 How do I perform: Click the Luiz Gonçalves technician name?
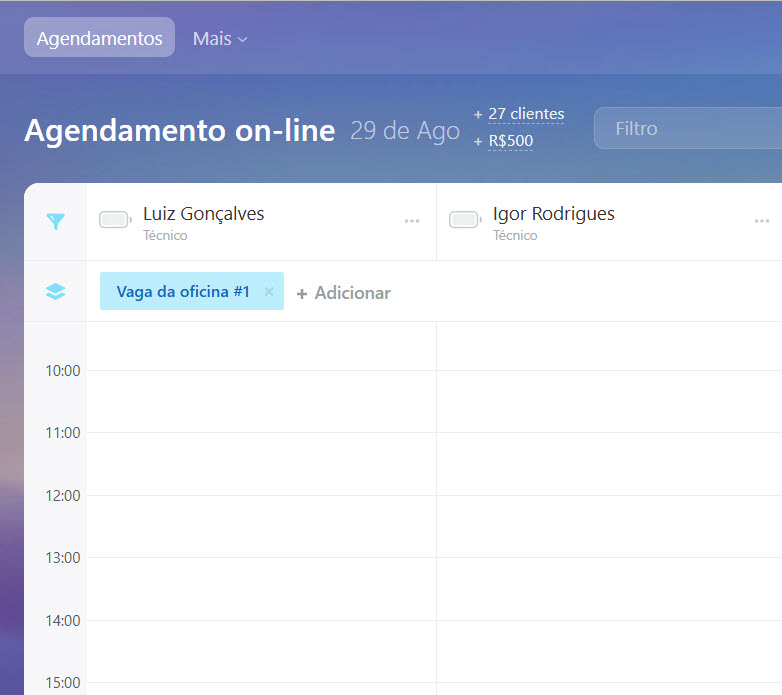coord(203,213)
